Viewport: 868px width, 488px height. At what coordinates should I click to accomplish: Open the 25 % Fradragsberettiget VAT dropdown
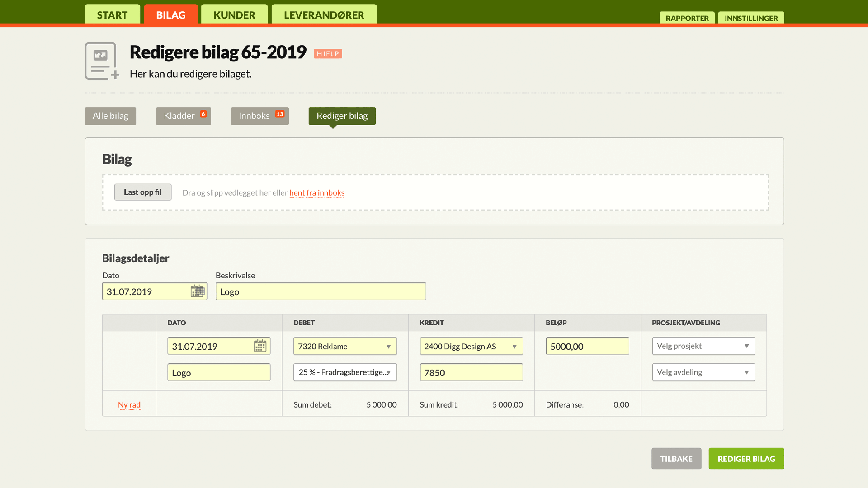tap(345, 372)
